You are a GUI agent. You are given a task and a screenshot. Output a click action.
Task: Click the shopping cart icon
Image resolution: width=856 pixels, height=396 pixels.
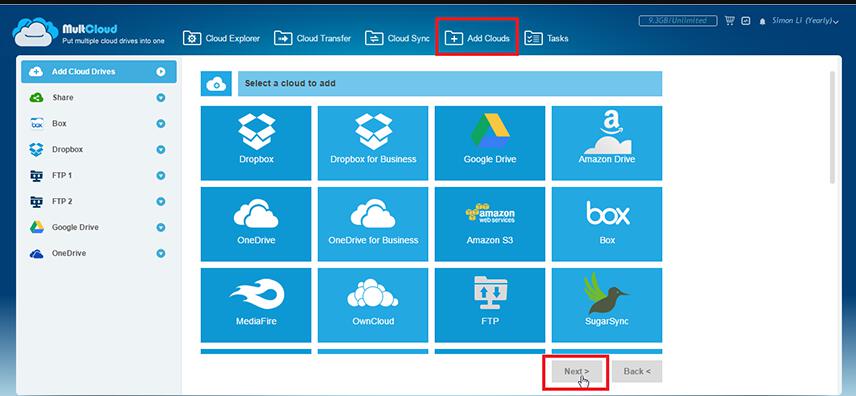(x=729, y=21)
